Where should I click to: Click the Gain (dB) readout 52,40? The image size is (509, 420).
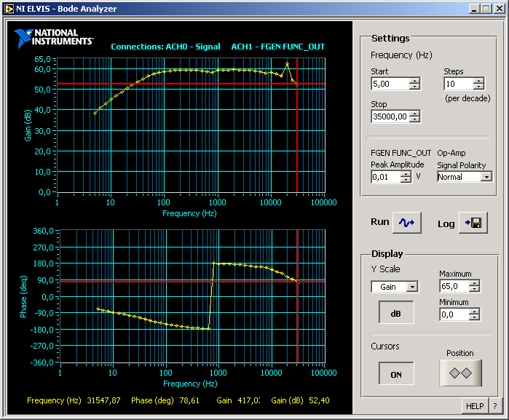tap(319, 400)
